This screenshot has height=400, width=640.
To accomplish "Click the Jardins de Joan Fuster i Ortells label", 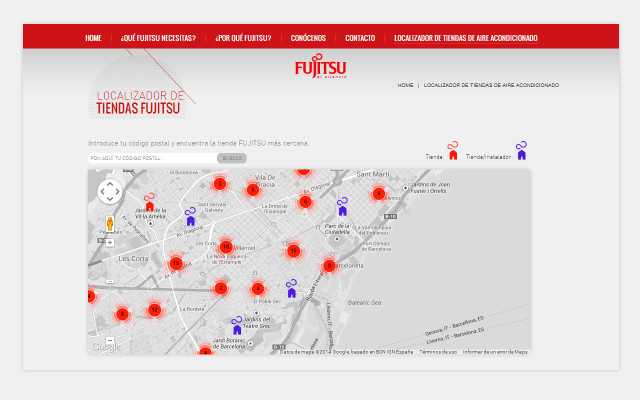I will tap(429, 188).
